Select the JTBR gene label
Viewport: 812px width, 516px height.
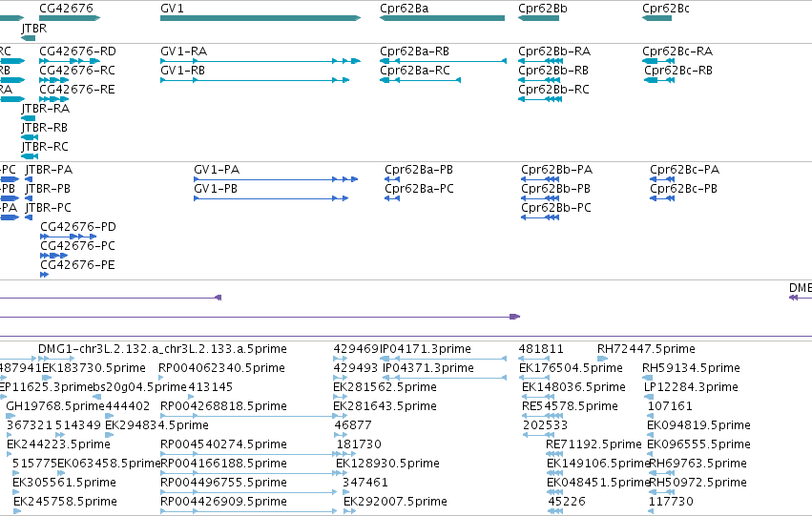pos(34,28)
